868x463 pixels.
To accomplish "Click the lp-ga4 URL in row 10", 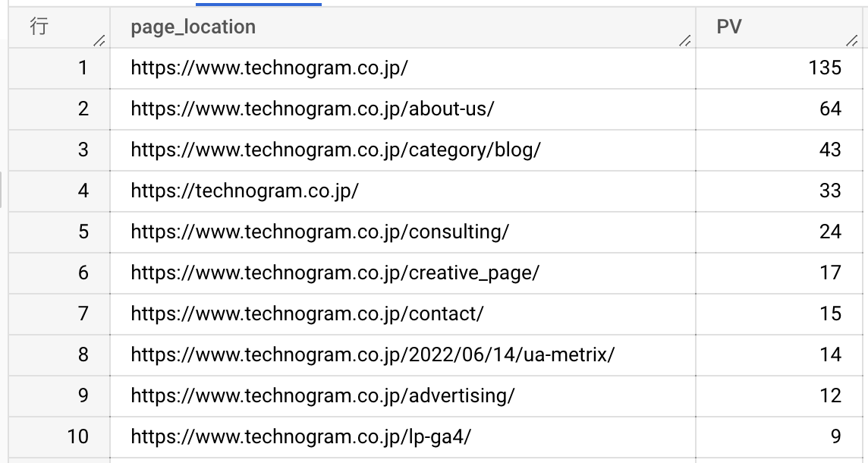I will (x=300, y=437).
